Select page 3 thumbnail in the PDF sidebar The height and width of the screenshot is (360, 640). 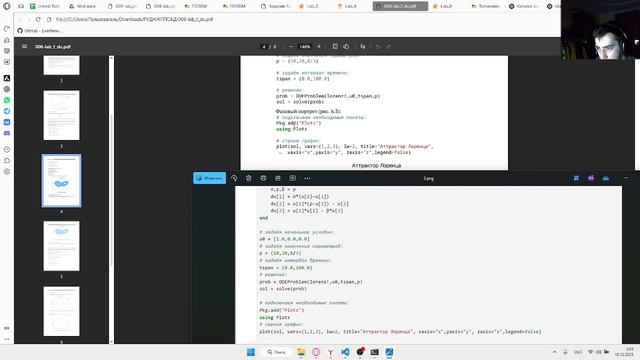pyautogui.click(x=62, y=115)
